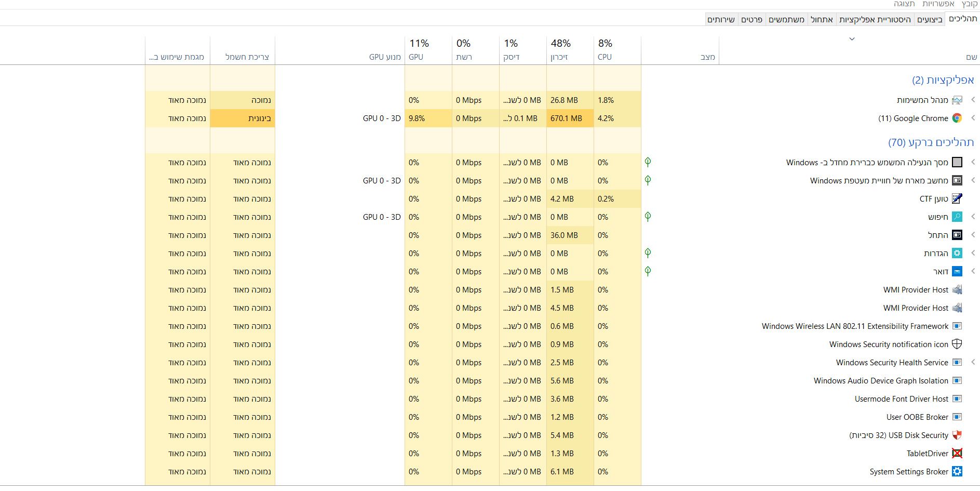This screenshot has height=491, width=980.
Task: Open the Startup (אתחול) tab
Action: click(x=822, y=20)
